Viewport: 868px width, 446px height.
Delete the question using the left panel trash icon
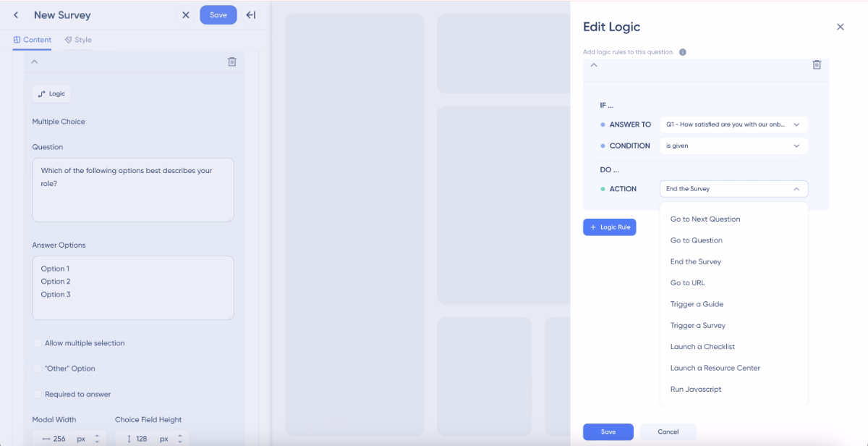tap(232, 62)
